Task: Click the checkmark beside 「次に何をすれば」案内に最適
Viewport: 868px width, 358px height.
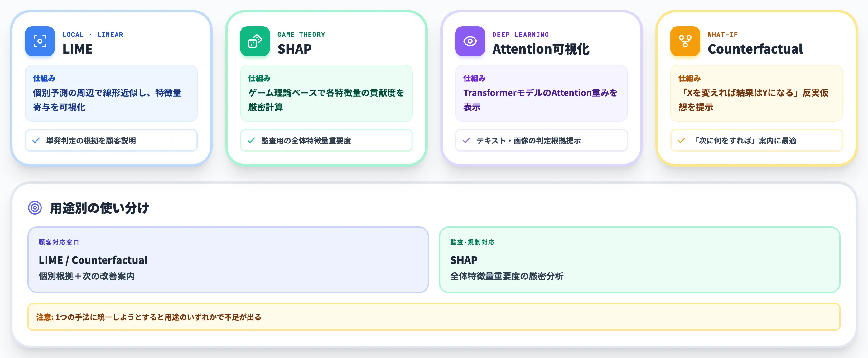Action: [x=681, y=140]
